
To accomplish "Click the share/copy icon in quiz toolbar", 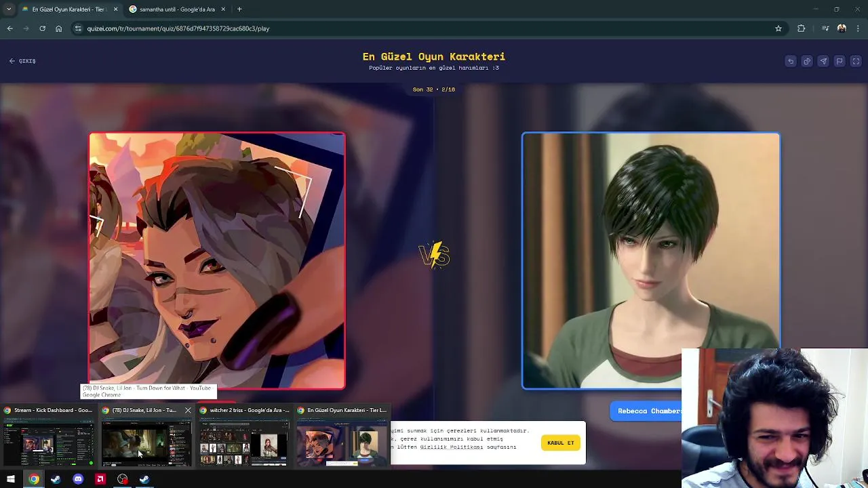I will 807,61.
